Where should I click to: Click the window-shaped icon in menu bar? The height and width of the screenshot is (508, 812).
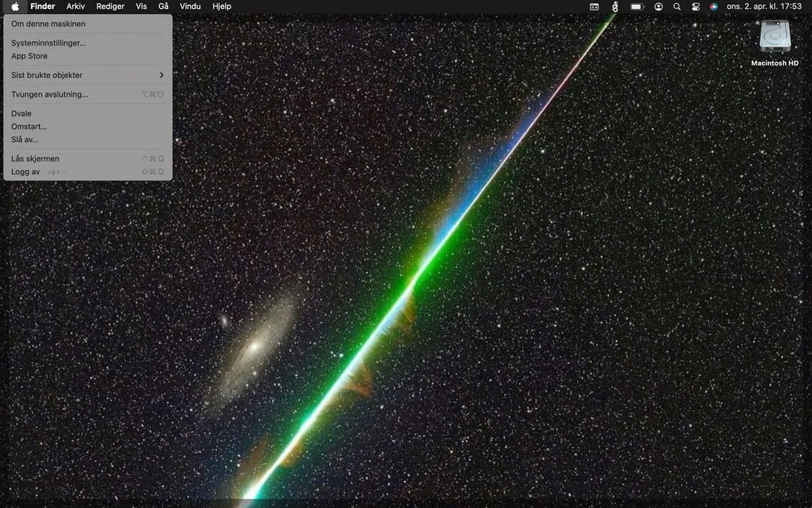[594, 7]
